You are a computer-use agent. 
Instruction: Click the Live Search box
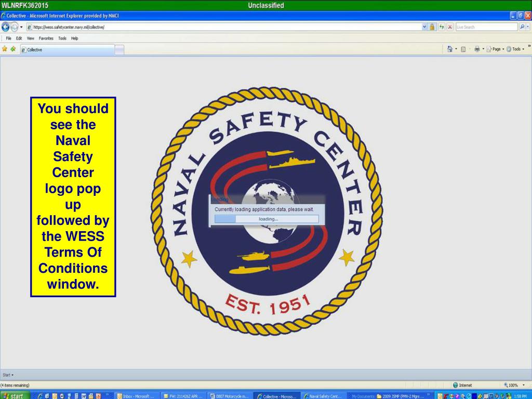(x=486, y=27)
